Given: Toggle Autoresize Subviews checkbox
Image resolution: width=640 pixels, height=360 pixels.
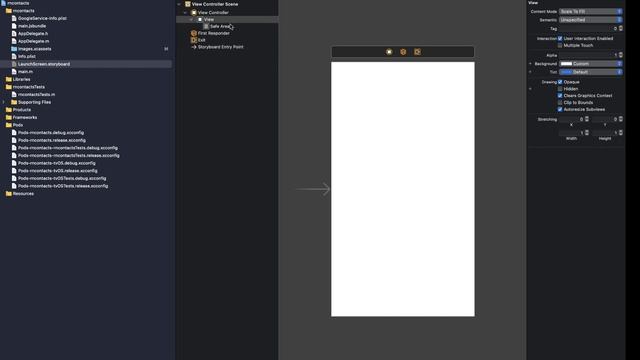Looking at the screenshot, I should click(x=560, y=109).
